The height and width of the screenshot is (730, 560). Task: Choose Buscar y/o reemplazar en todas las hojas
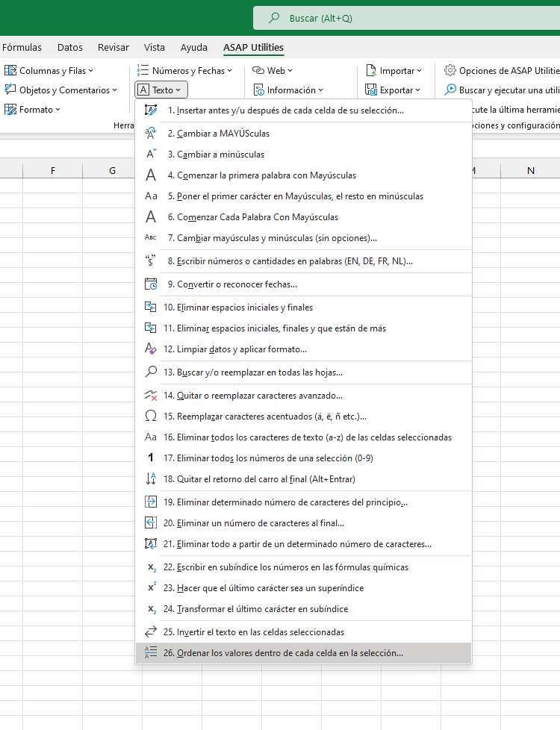pos(303,372)
